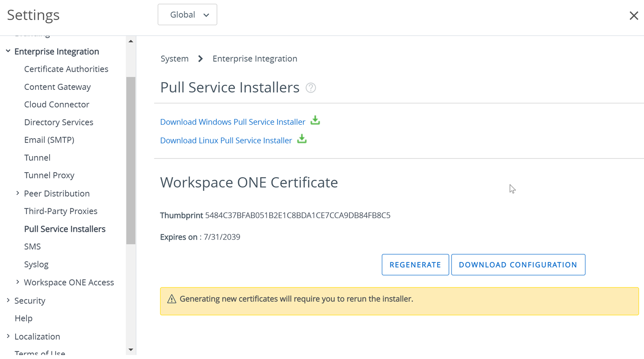644x359 pixels.
Task: Open the Global organization group dropdown
Action: pos(187,15)
